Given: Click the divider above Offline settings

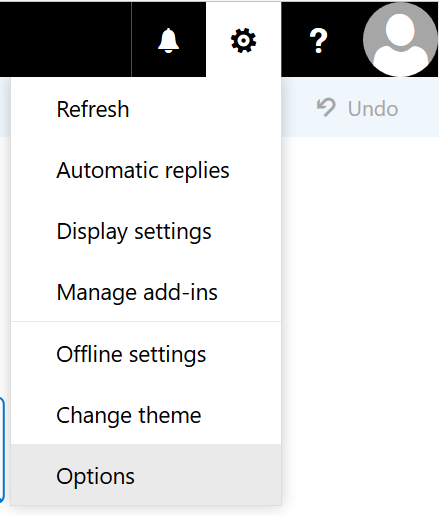Looking at the screenshot, I should pyautogui.click(x=146, y=322).
